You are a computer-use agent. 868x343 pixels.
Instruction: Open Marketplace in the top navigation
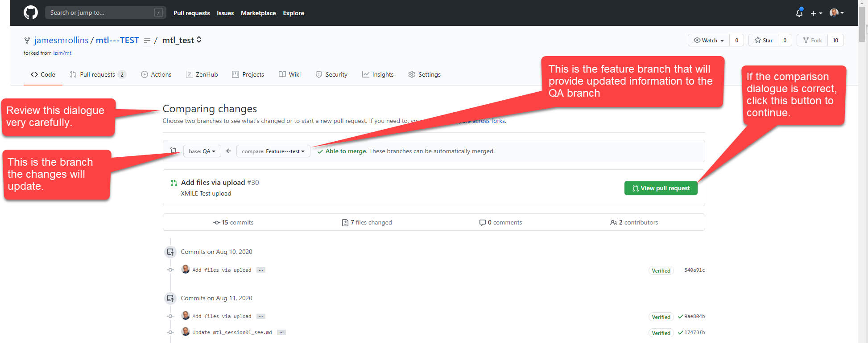coord(258,13)
